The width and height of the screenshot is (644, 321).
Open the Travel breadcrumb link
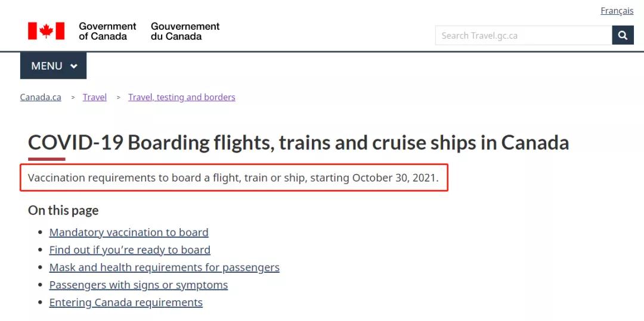tap(94, 97)
